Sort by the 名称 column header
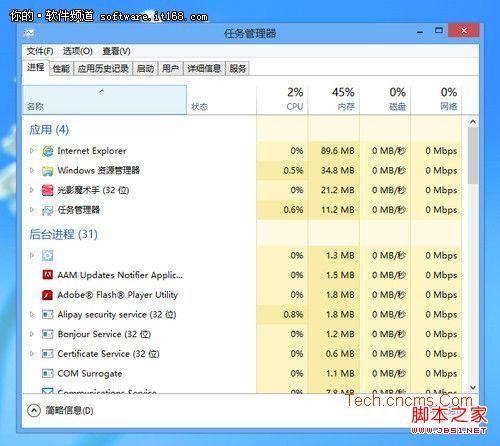Viewport: 500px width, 446px height. pyautogui.click(x=105, y=100)
